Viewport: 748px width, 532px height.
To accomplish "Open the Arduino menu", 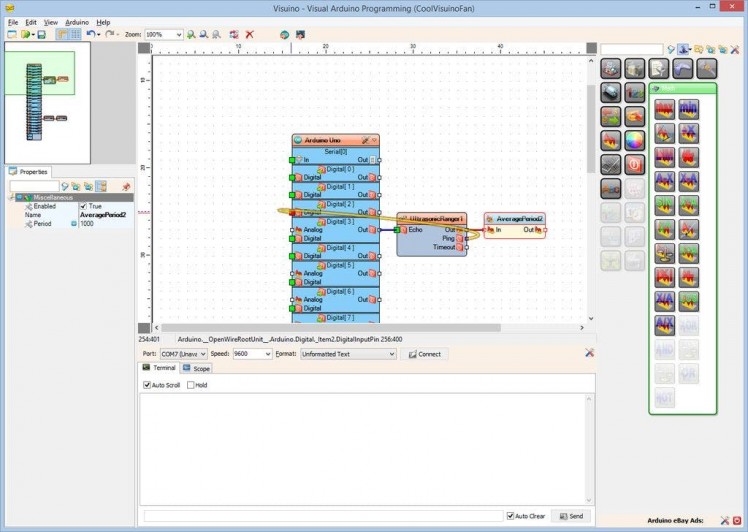I will (76, 21).
